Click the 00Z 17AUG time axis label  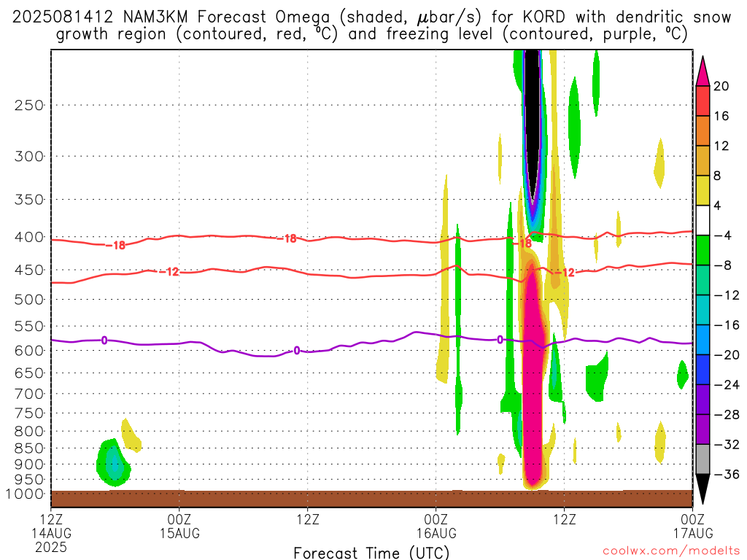(x=693, y=526)
